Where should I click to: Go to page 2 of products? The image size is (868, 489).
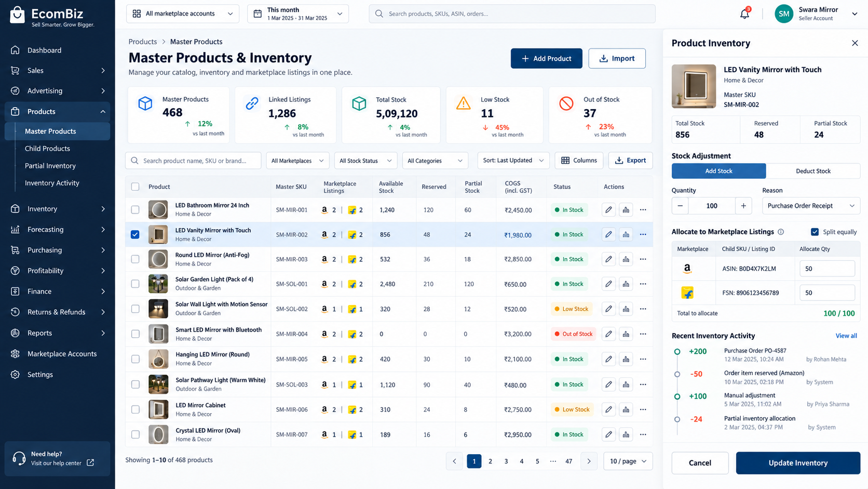pyautogui.click(x=490, y=461)
